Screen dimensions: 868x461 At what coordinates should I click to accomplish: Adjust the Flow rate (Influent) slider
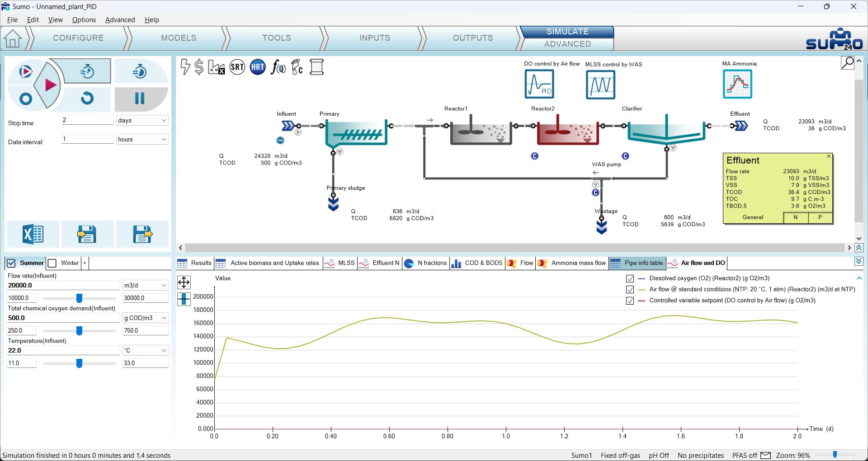(x=79, y=298)
